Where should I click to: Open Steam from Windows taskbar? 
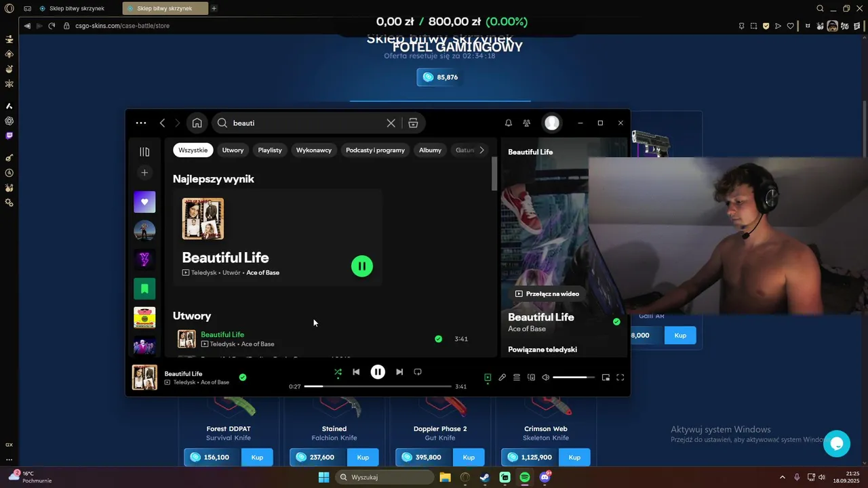[x=485, y=477]
